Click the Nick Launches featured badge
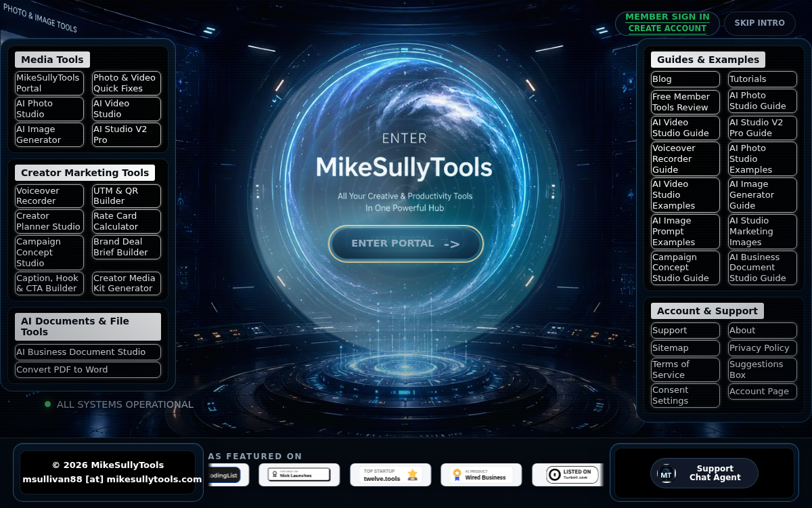The image size is (812, 508). pyautogui.click(x=299, y=475)
